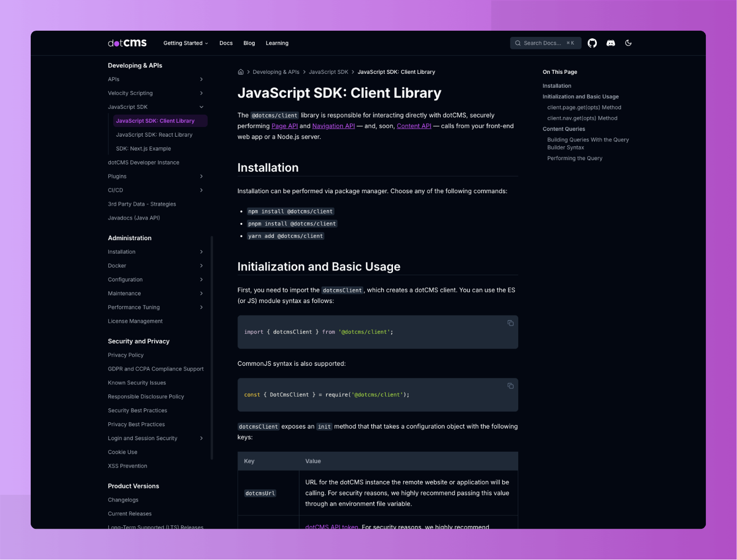Follow the Page API link

click(285, 126)
